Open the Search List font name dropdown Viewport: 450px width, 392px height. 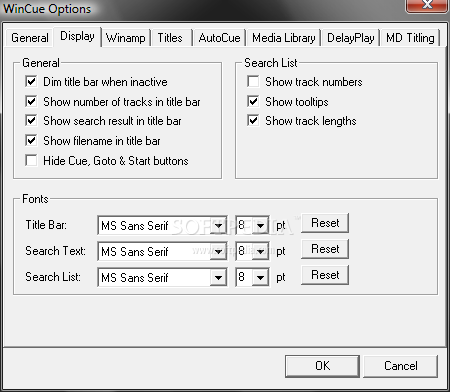coord(219,277)
